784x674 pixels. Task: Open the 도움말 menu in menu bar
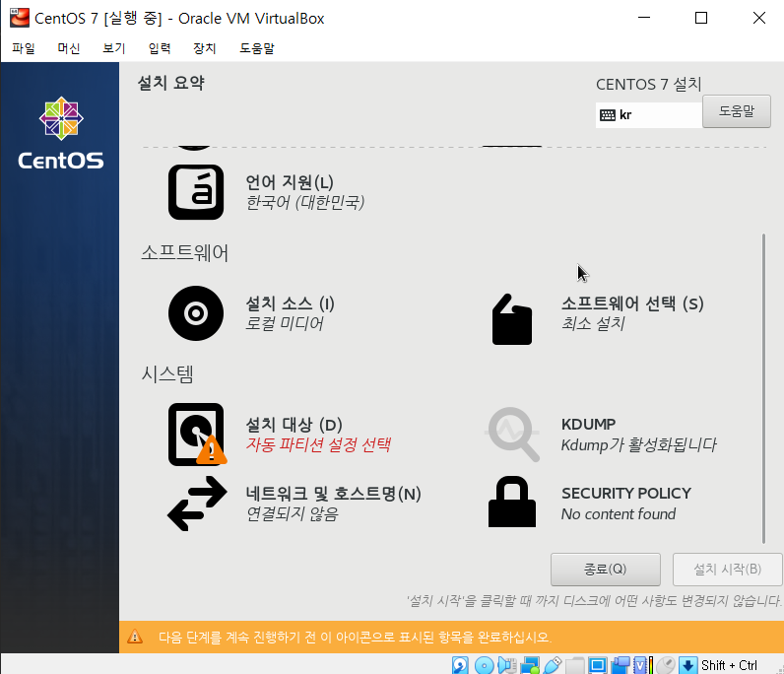(x=256, y=48)
